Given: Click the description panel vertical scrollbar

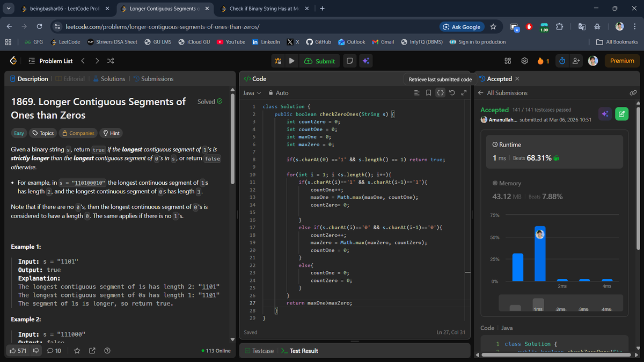Looking at the screenshot, I should [233, 140].
